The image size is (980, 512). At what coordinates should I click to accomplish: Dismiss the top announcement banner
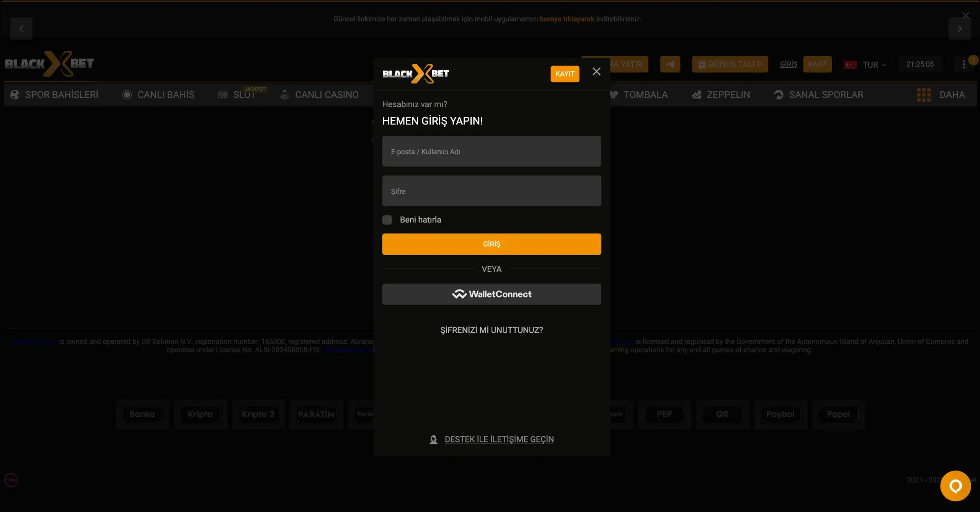pos(966,15)
